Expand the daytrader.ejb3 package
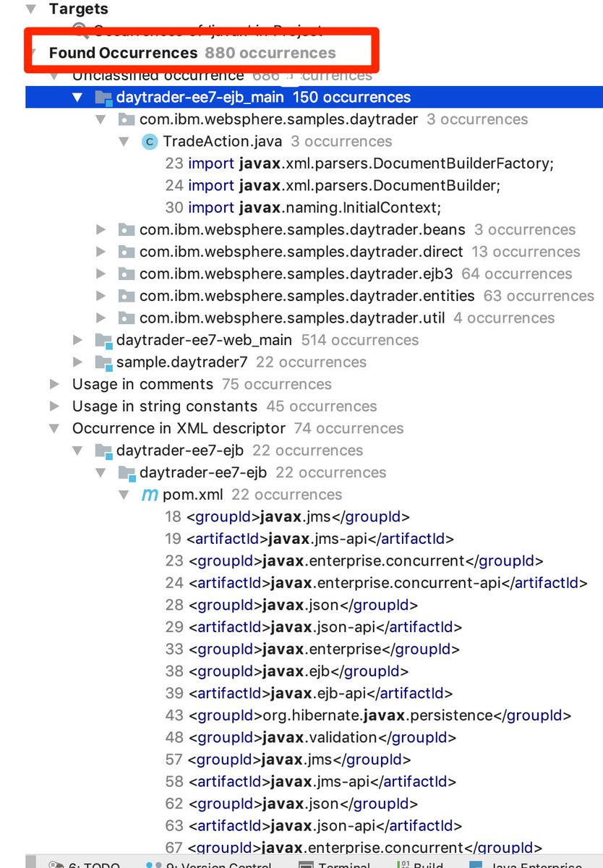Screen dimensions: 603x868 (101, 274)
